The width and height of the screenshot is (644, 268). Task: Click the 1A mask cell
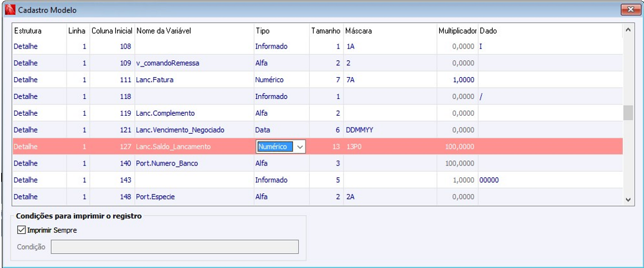tap(391, 47)
